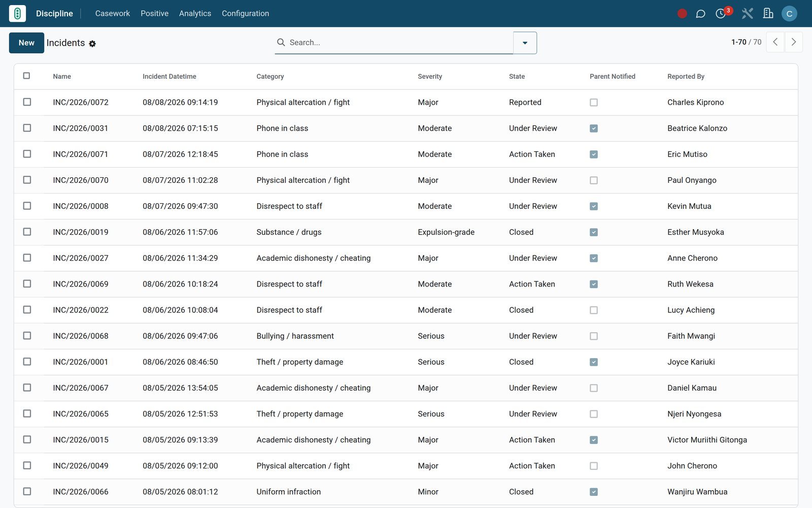The height and width of the screenshot is (508, 812).
Task: Sort by Name column header
Action: coord(62,77)
